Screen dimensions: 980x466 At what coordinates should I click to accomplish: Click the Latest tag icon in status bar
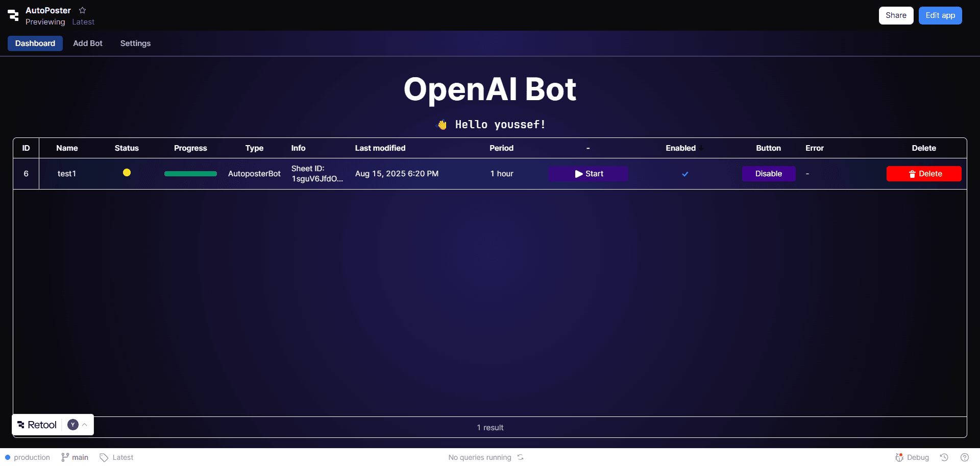104,457
